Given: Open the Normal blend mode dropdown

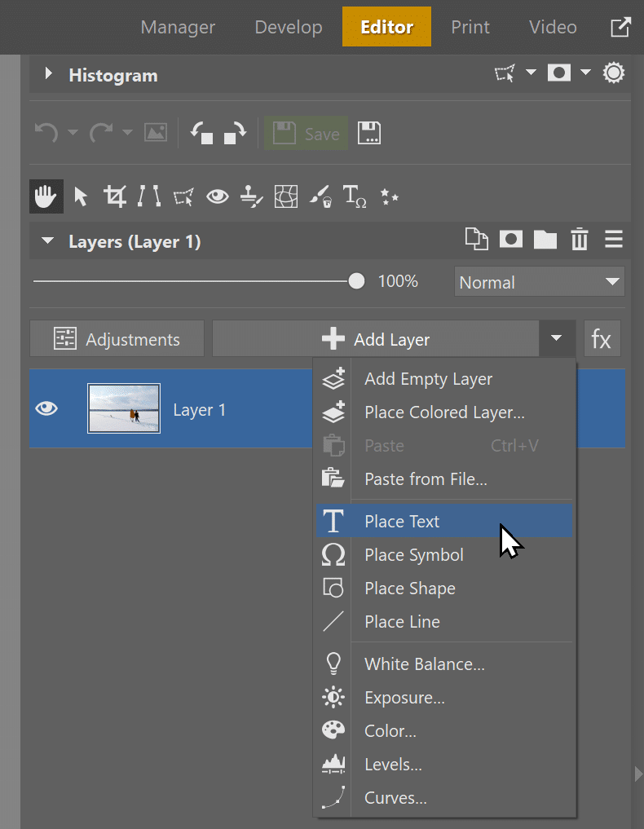Looking at the screenshot, I should point(539,282).
